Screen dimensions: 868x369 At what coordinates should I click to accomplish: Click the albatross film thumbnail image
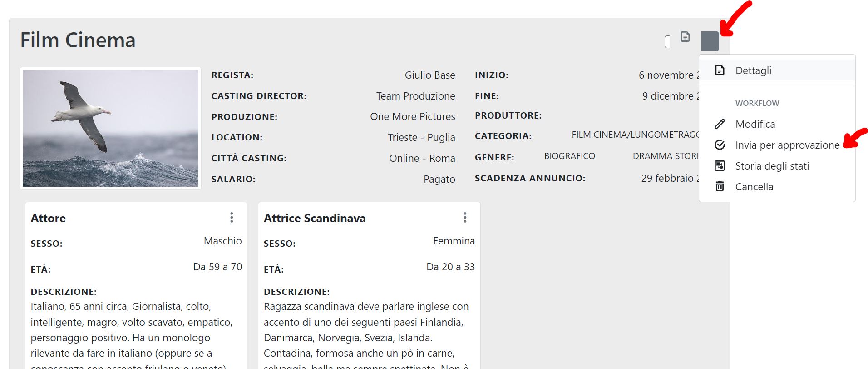pyautogui.click(x=110, y=128)
